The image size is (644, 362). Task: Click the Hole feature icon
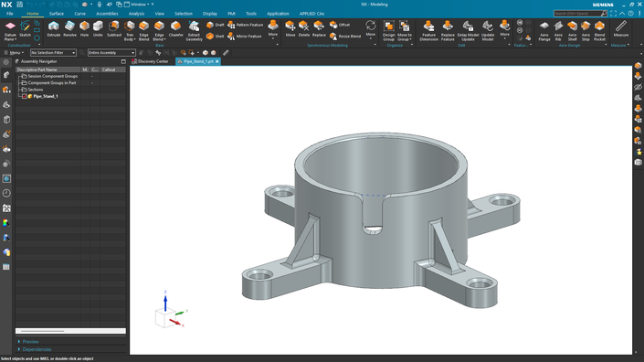[x=84, y=29]
